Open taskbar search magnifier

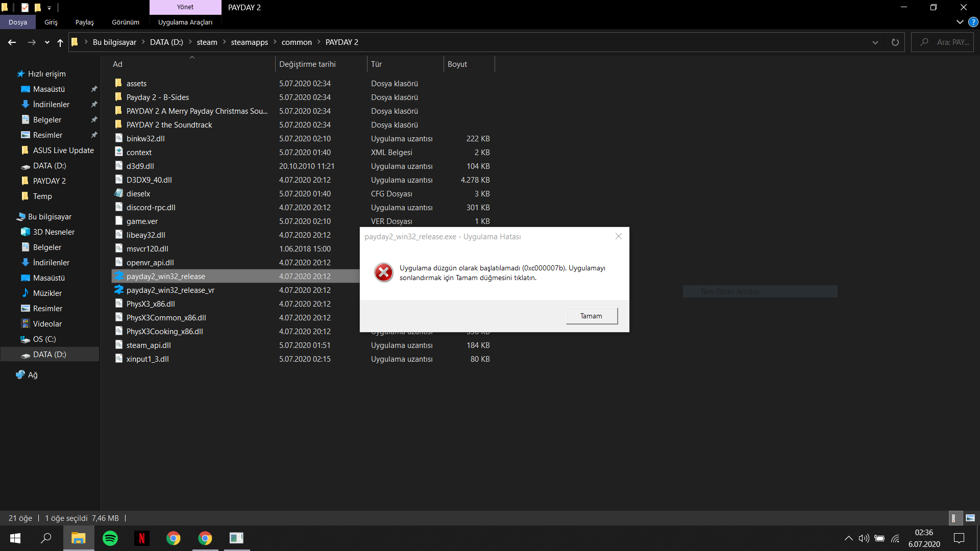click(46, 538)
